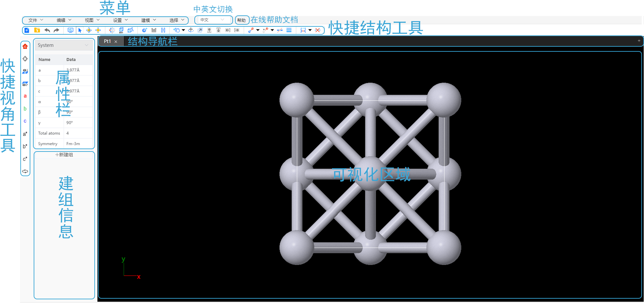Select the four-arrow move tool

coord(98,30)
